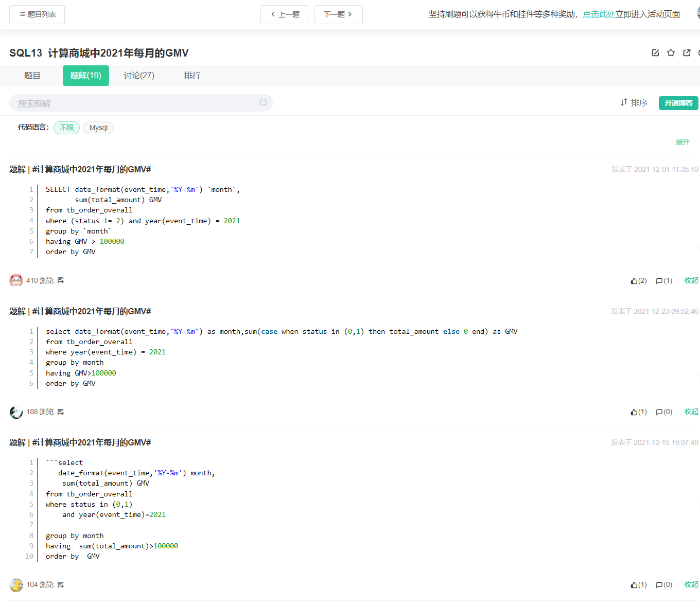Like the solution with 410 views

click(x=638, y=281)
